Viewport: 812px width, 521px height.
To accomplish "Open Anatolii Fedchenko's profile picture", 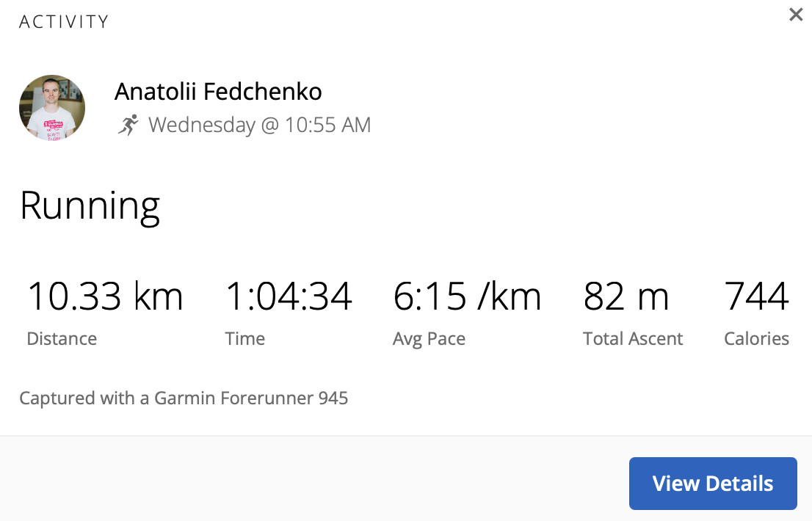I will pos(52,108).
